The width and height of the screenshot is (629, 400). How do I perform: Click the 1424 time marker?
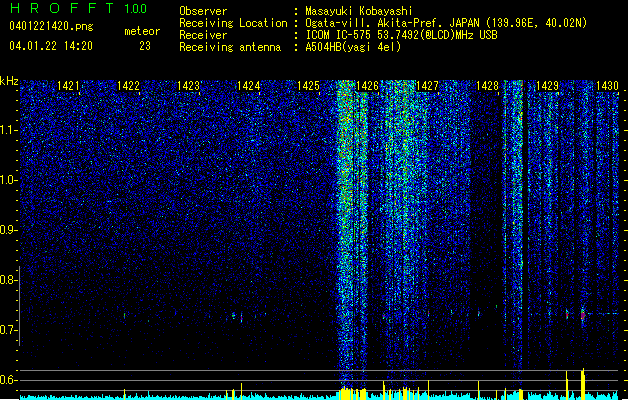tap(248, 86)
